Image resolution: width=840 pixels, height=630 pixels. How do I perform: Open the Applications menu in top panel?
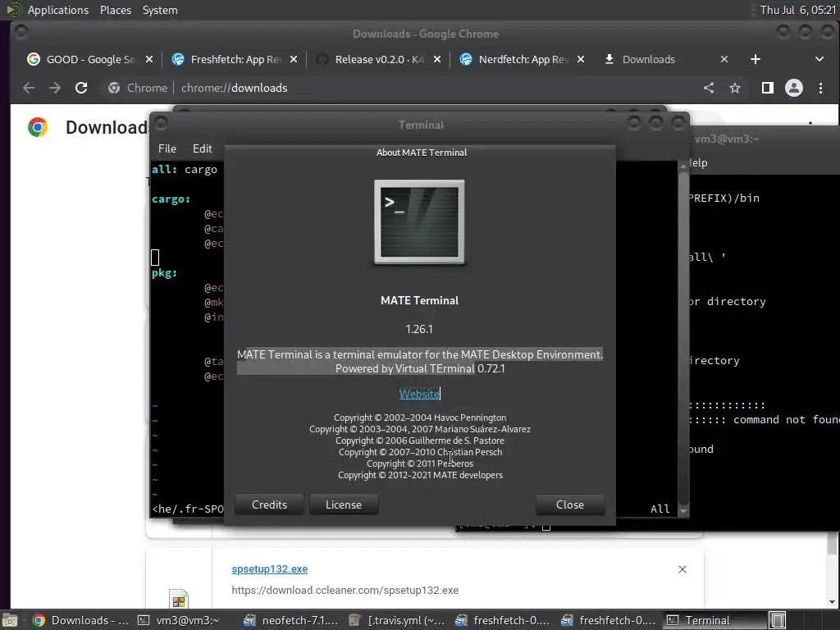click(x=58, y=10)
